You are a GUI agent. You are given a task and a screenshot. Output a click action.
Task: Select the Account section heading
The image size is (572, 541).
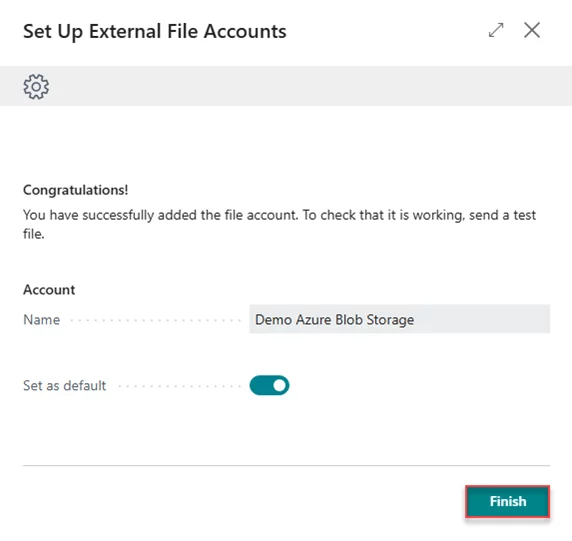pos(49,290)
